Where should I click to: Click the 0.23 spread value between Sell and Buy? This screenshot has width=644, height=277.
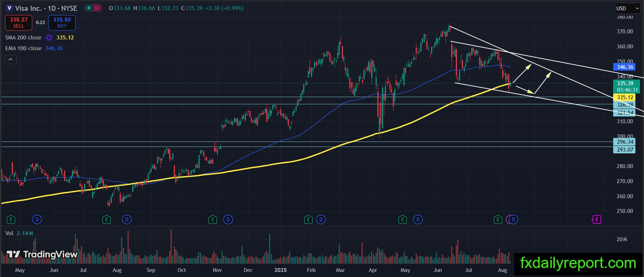[40, 22]
